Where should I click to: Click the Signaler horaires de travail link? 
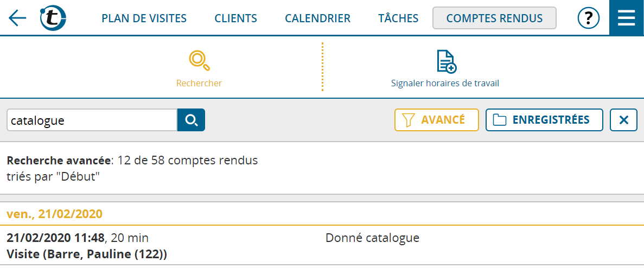445,84
